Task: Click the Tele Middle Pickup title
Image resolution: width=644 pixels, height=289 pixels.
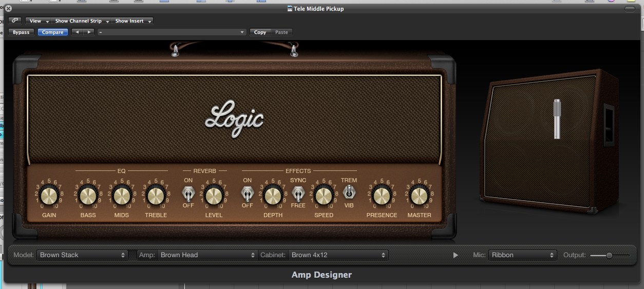Action: [318, 9]
